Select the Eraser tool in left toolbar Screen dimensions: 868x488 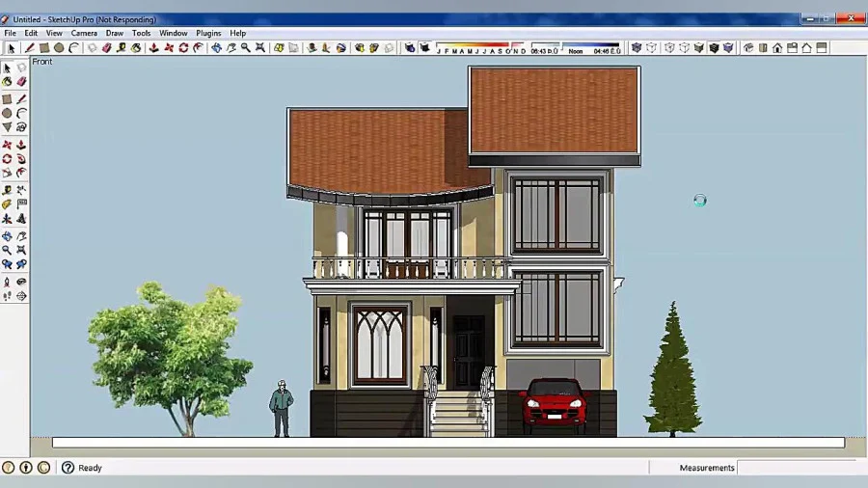21,82
